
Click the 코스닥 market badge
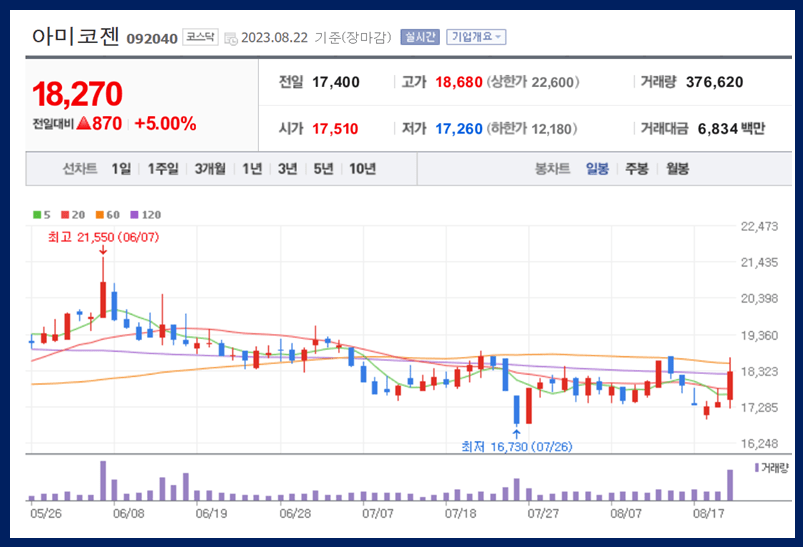tap(200, 37)
